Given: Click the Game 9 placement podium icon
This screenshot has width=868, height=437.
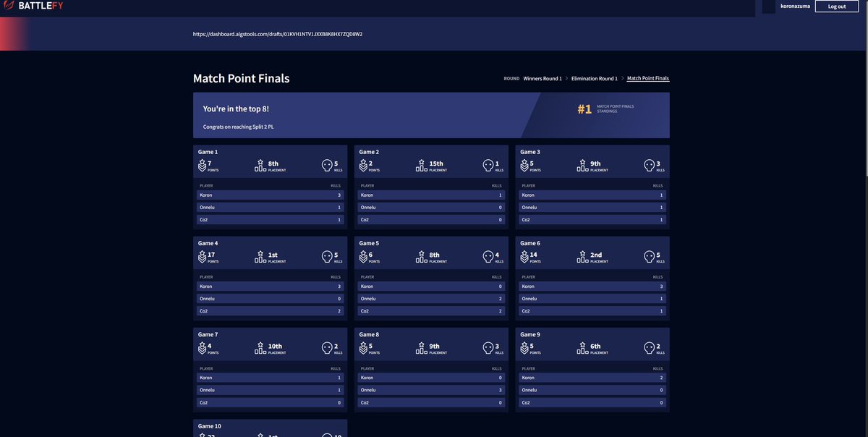Looking at the screenshot, I should (583, 348).
